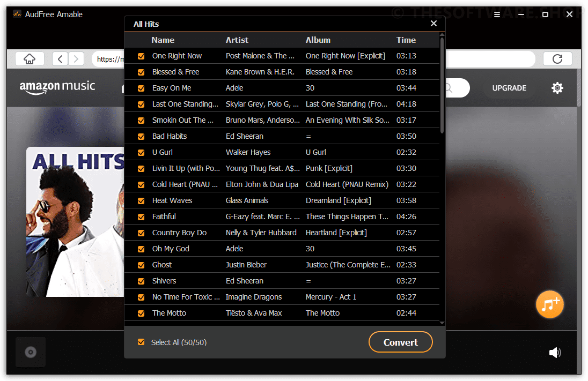Click artist Nelly & Tyler Hubbard
The image size is (588, 381).
[x=261, y=233]
